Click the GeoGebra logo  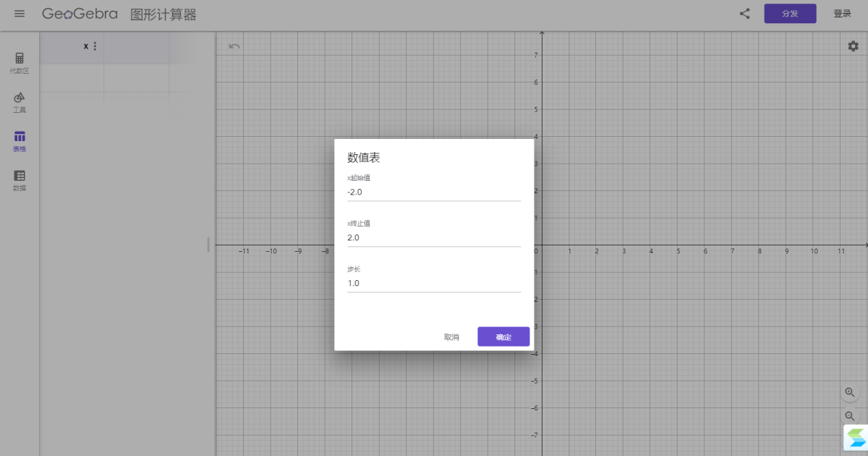click(x=80, y=14)
